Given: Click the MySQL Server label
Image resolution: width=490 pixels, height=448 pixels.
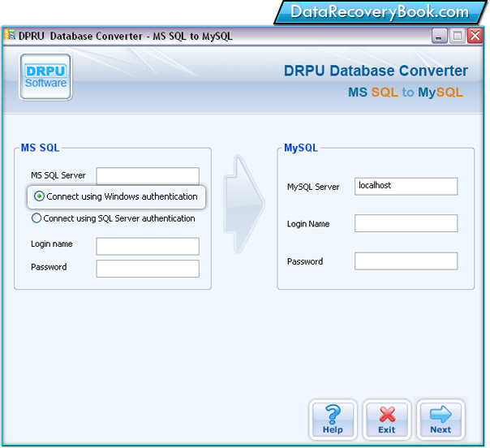Looking at the screenshot, I should tap(313, 187).
